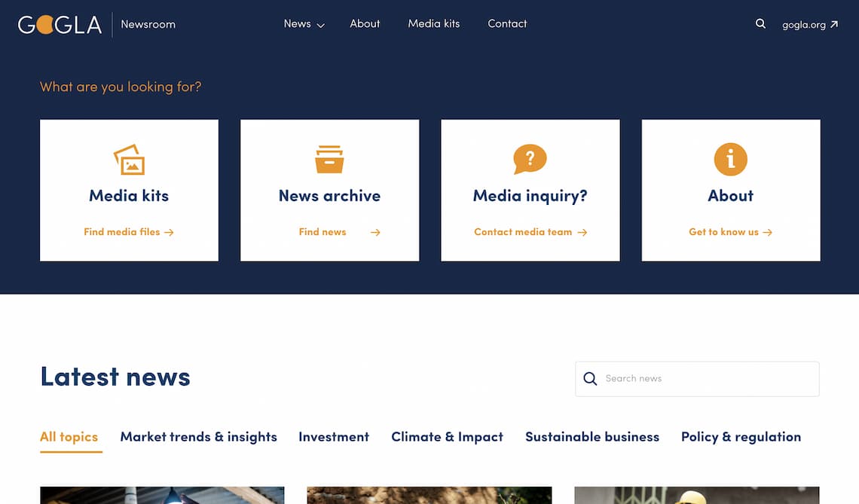859x504 pixels.
Task: Follow the Find media files link
Action: click(129, 232)
